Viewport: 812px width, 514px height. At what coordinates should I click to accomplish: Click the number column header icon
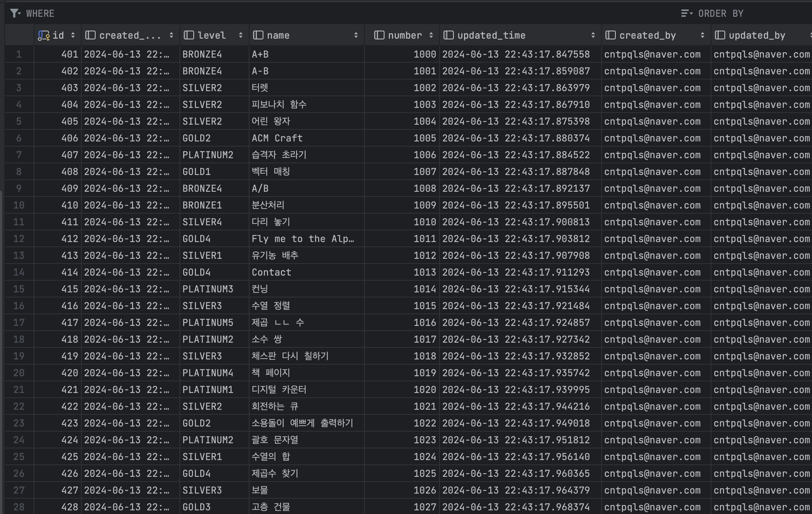(379, 35)
